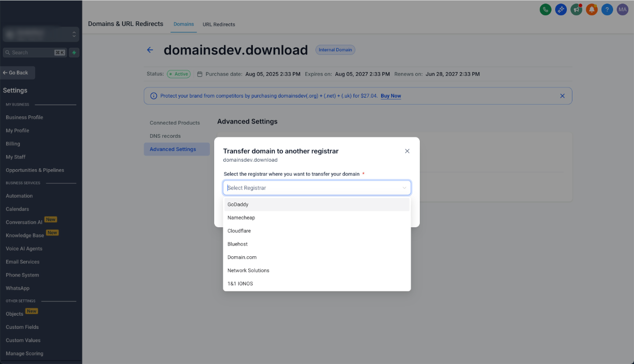
Task: Select 1&1 IONOS as the registrar
Action: [317, 284]
